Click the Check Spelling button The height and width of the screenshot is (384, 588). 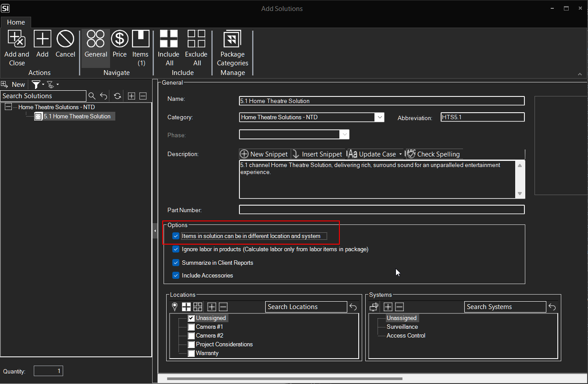433,154
